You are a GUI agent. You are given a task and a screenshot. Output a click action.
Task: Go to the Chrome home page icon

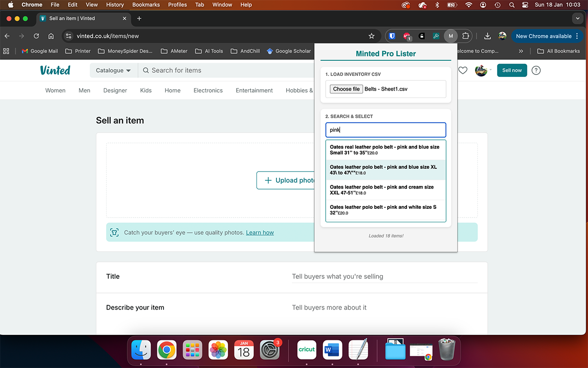point(51,36)
